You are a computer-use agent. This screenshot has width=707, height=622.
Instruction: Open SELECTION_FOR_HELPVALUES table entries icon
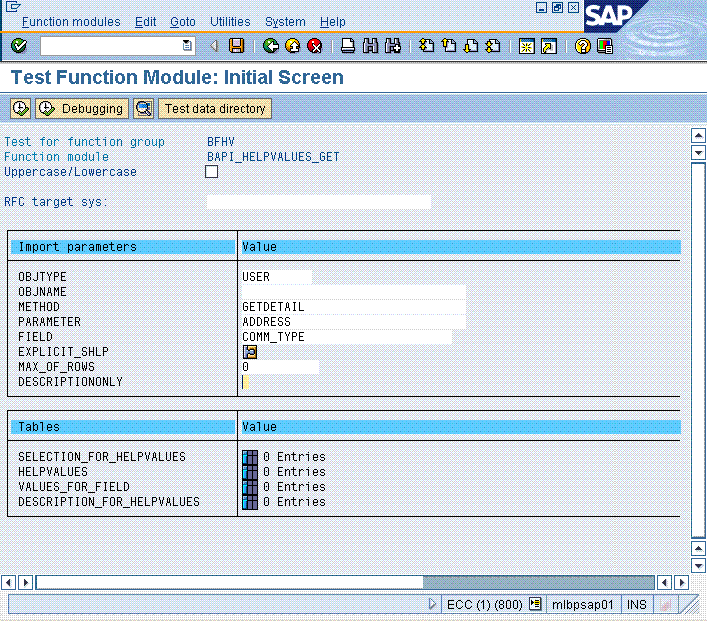250,456
